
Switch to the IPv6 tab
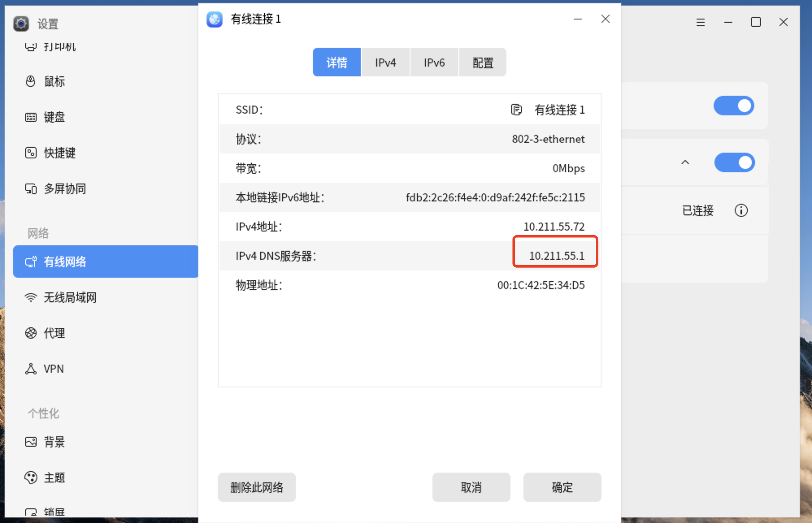(434, 63)
